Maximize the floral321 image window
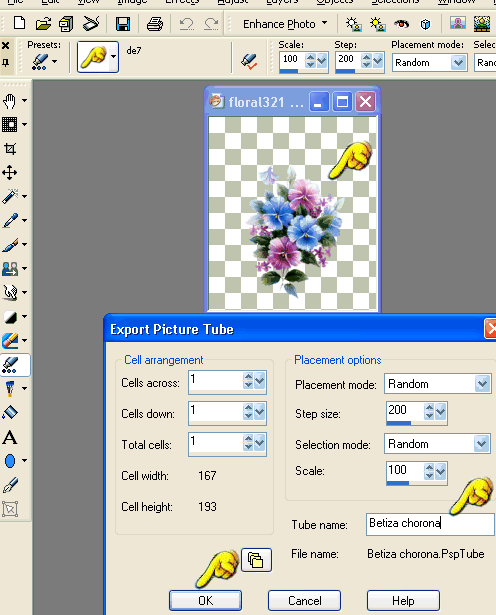Screen dimensions: 496x615 [342, 102]
